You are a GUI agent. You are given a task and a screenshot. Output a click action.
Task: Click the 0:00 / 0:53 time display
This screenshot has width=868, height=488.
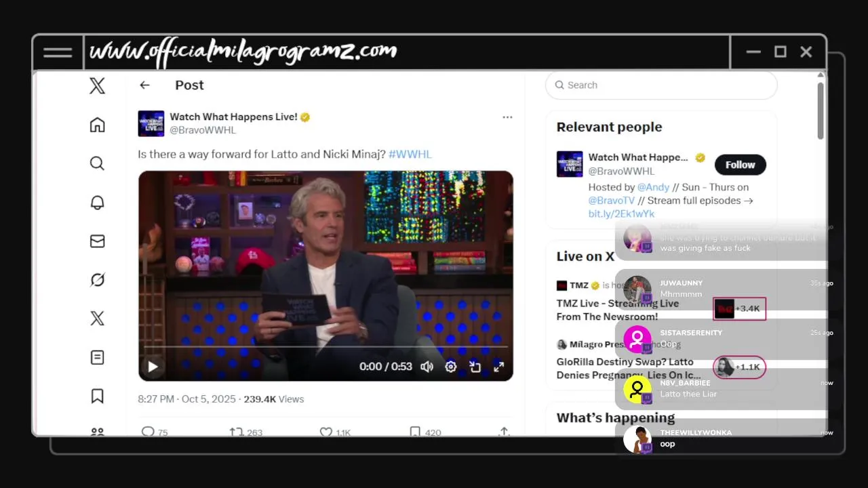(x=386, y=367)
